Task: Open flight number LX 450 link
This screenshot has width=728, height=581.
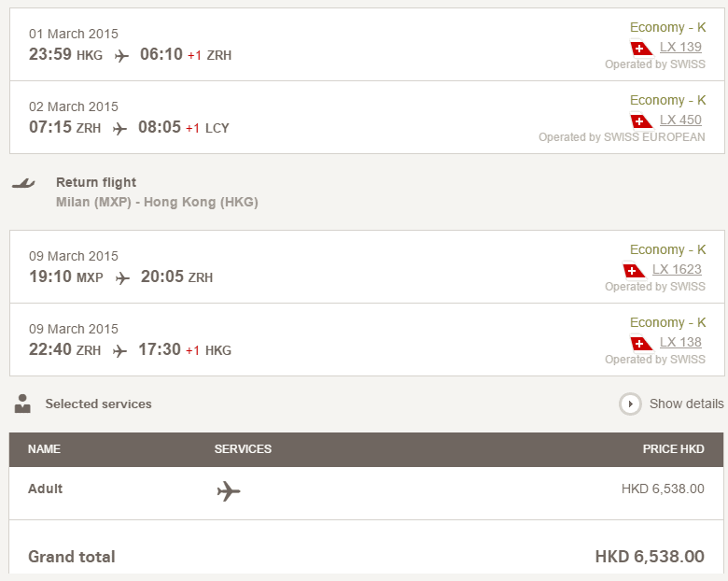Action: [680, 120]
